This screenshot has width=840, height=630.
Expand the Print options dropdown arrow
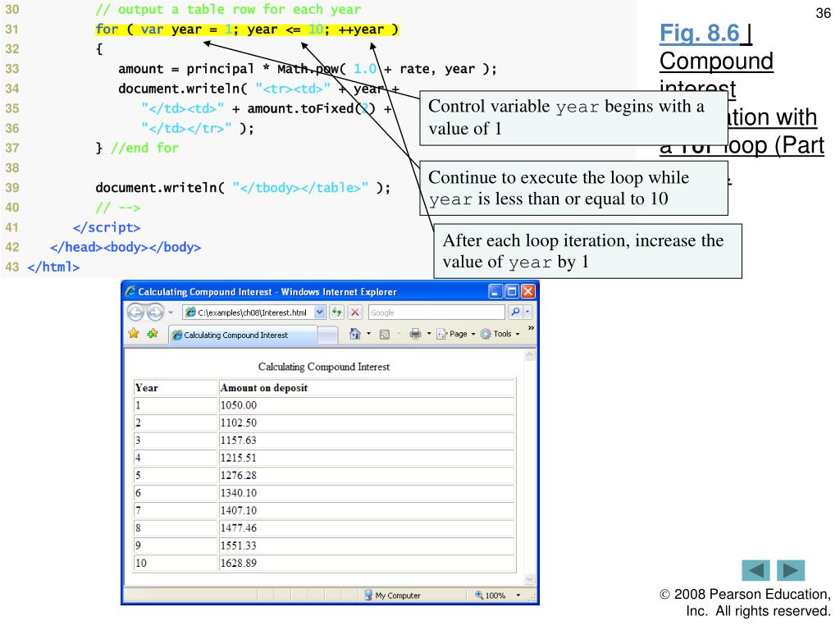428,334
